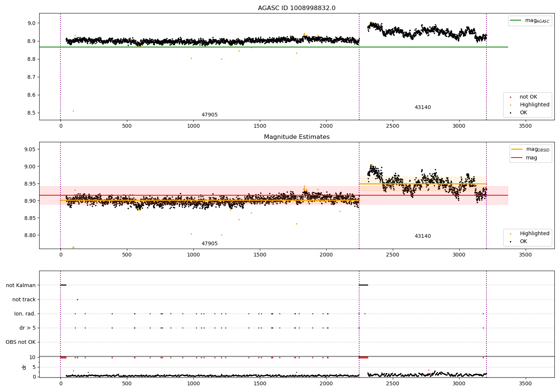Click obsid label '47905' in Magnitude Estimates plot
The image size is (560, 392).
[209, 244]
